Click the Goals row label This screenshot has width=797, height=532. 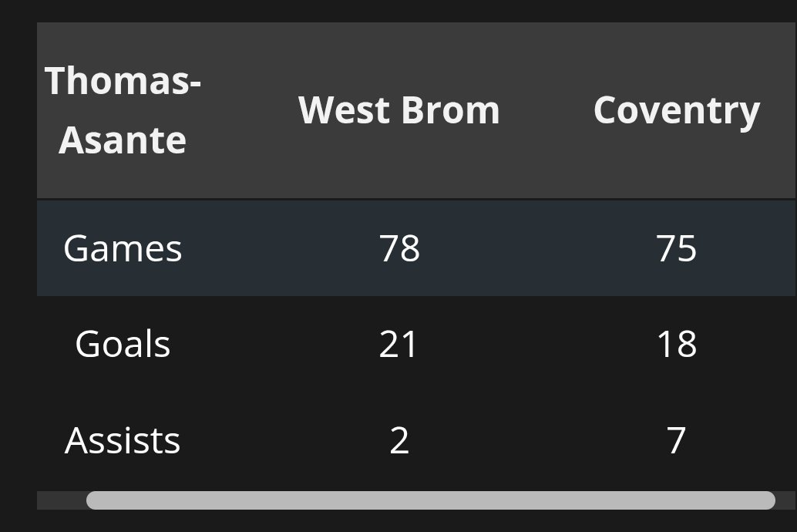pos(123,344)
